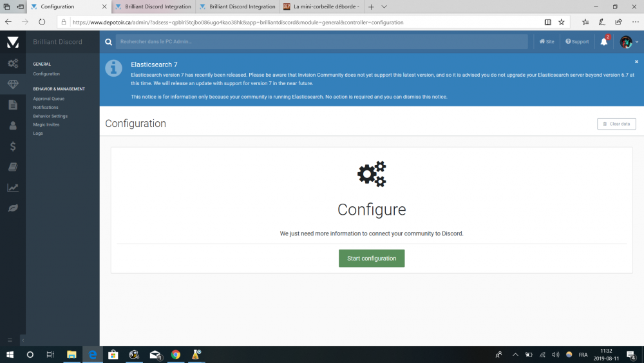Viewport: 644px width, 363px height.
Task: Expand the user avatar dropdown menu
Action: pos(629,42)
